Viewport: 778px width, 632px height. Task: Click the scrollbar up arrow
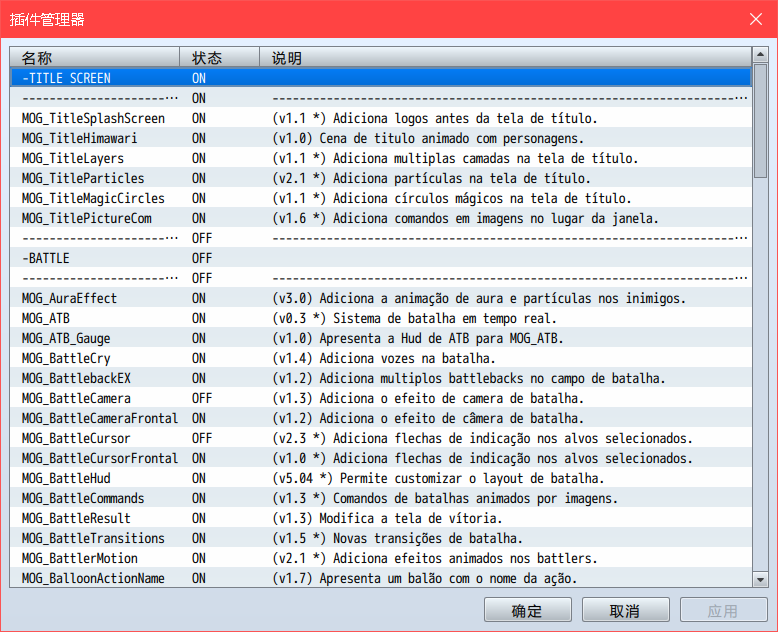coord(760,54)
